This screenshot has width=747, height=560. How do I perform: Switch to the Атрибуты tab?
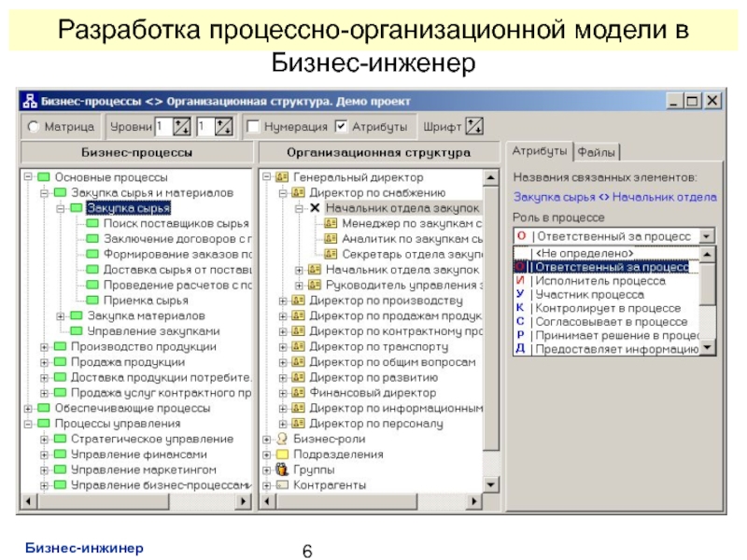coord(540,151)
